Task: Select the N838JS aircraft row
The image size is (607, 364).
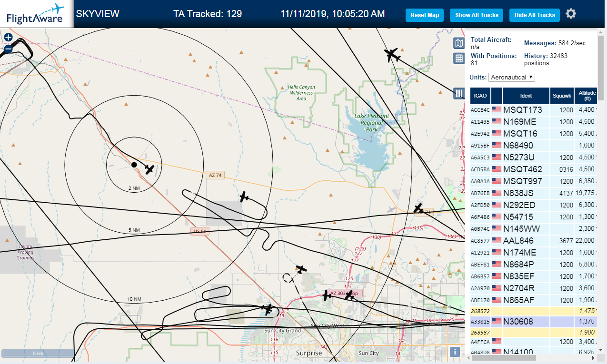Action: pyautogui.click(x=534, y=193)
